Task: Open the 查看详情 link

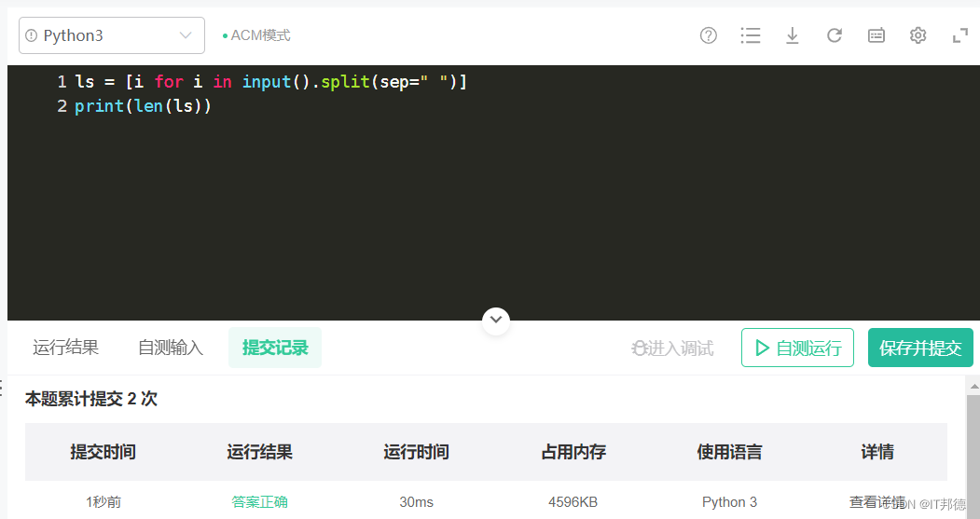Action: (x=876, y=501)
